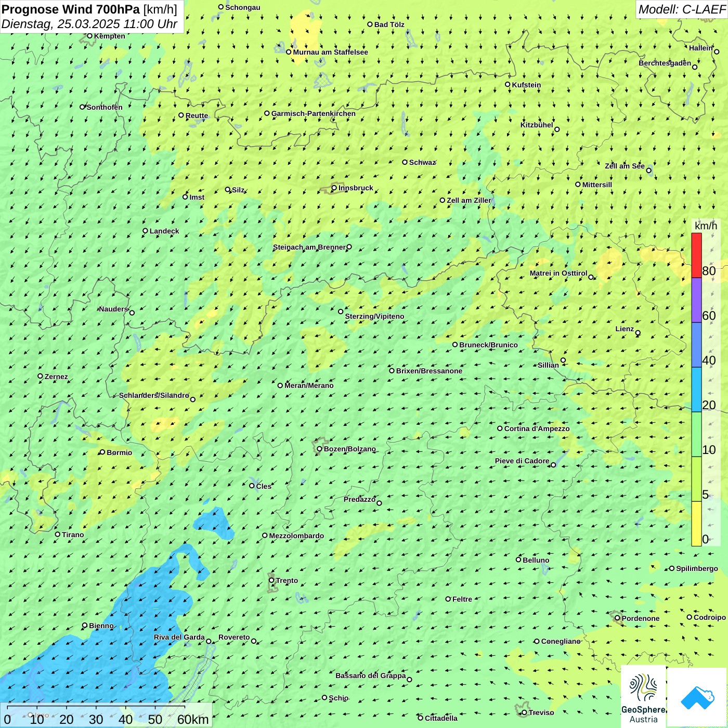
Task: Click the 'Pieve di Cadore' label
Action: coord(522,461)
